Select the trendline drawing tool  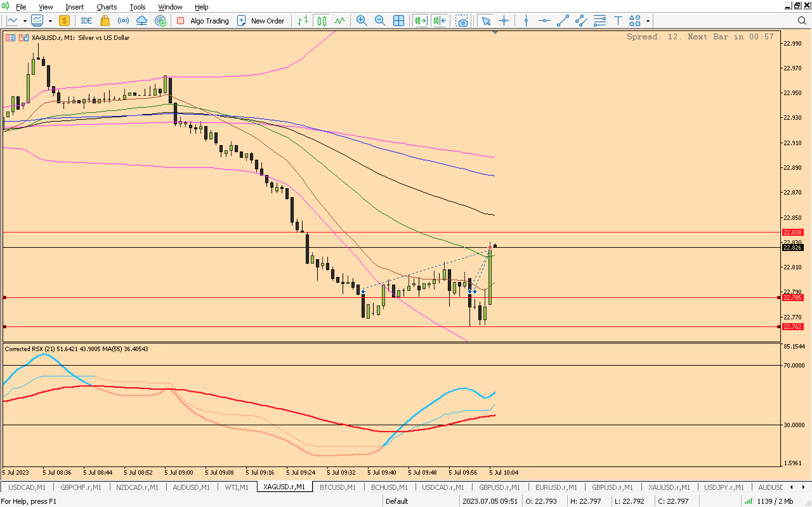(563, 21)
